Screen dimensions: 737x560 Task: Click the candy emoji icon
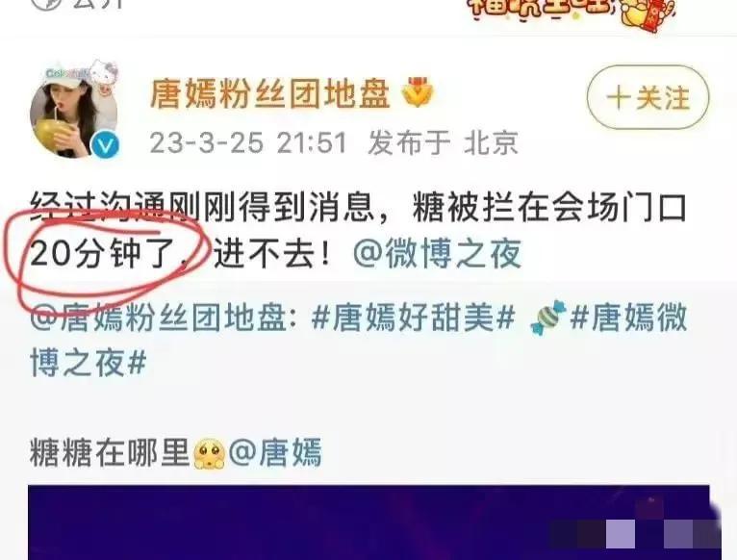547,318
